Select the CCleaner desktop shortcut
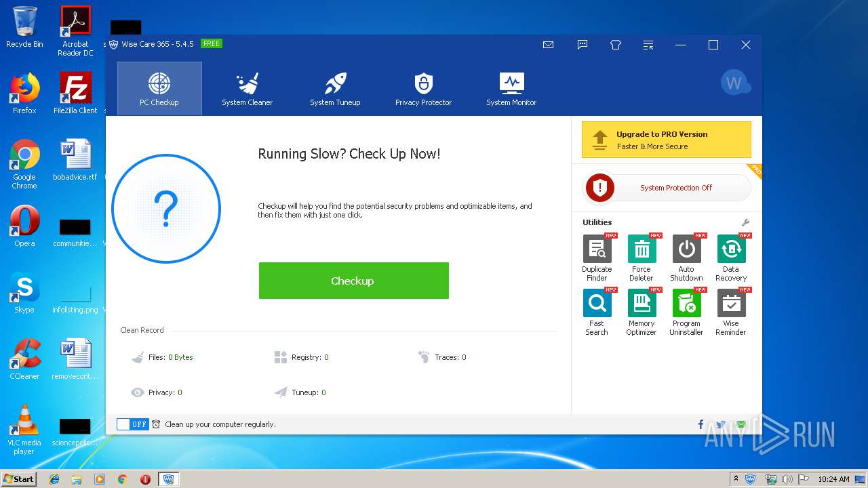This screenshot has height=488, width=868. coord(24,359)
